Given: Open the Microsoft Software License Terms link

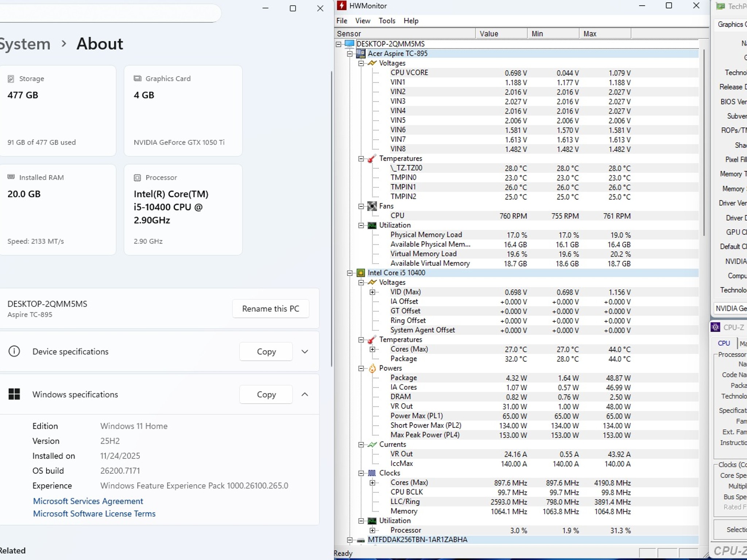Looking at the screenshot, I should coord(94,514).
